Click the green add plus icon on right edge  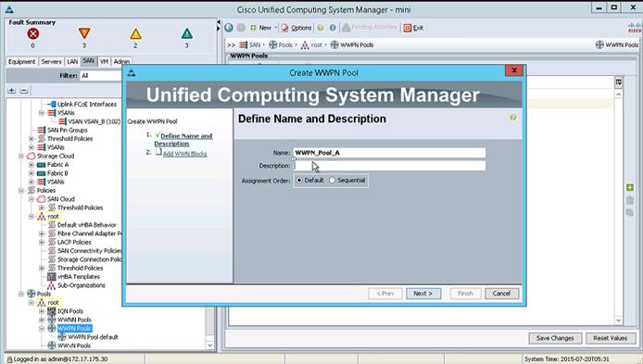click(630, 187)
